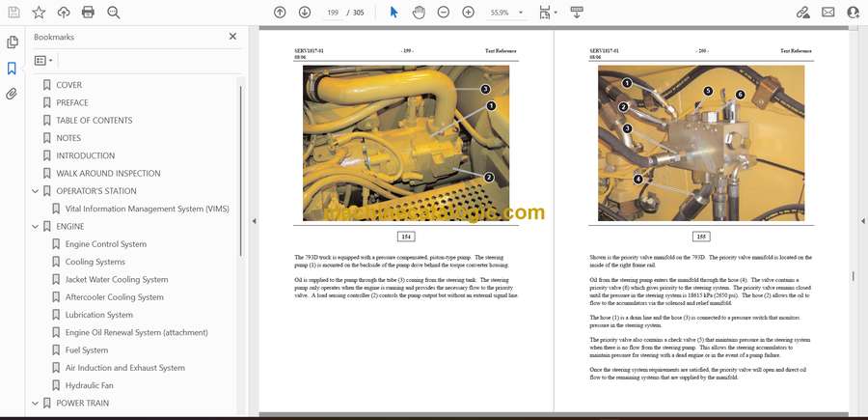Screen dimensions: 868x420
Task: Open the Cooling Systems bookmark
Action: pyautogui.click(x=95, y=262)
